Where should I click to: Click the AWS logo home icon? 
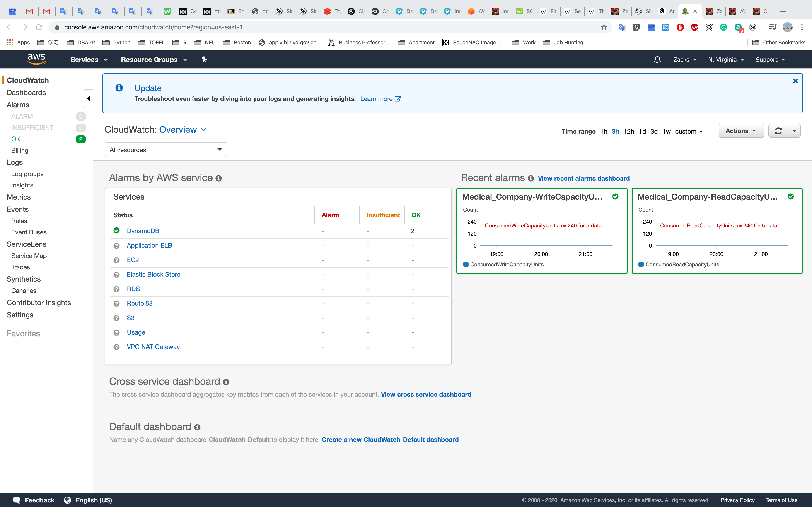coord(36,59)
